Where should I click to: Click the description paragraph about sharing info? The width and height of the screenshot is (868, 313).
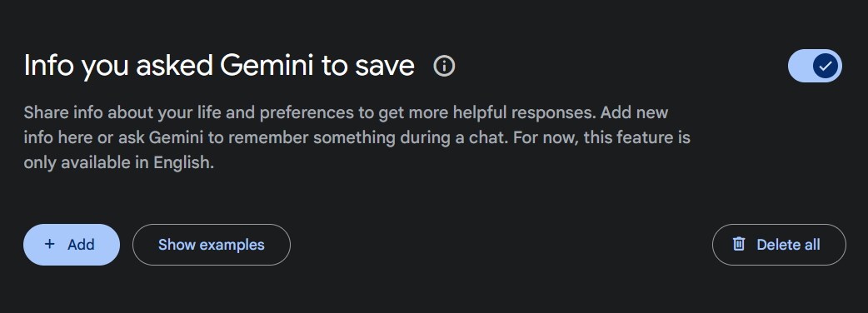[357, 137]
